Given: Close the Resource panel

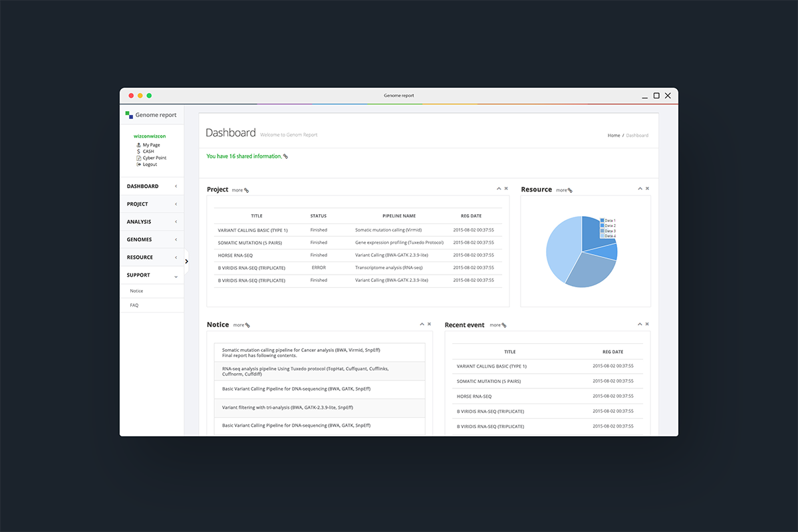Looking at the screenshot, I should pyautogui.click(x=647, y=189).
